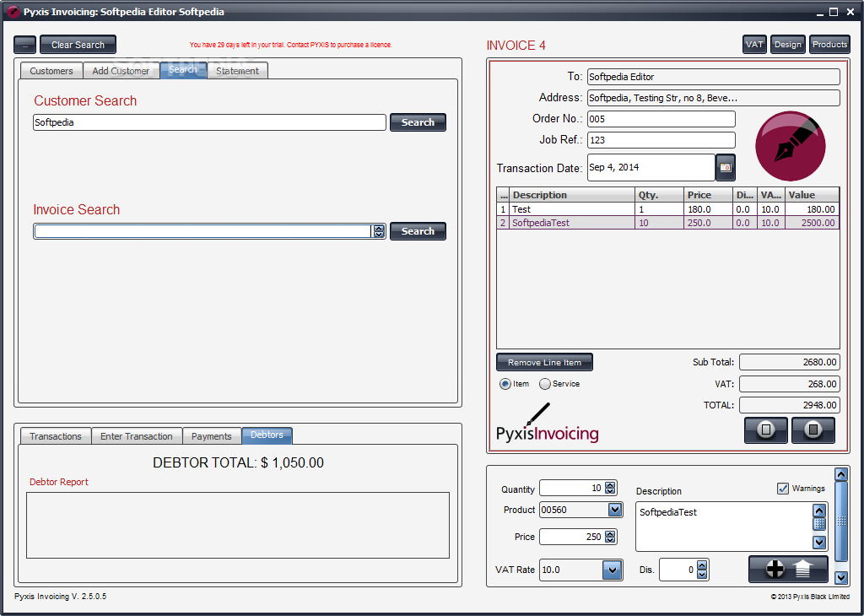The image size is (864, 616).
Task: Select the Debtors tab
Action: point(267,435)
